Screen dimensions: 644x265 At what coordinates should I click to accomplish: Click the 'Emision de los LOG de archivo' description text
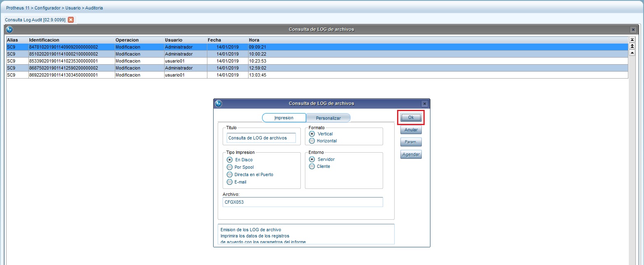[x=251, y=230]
